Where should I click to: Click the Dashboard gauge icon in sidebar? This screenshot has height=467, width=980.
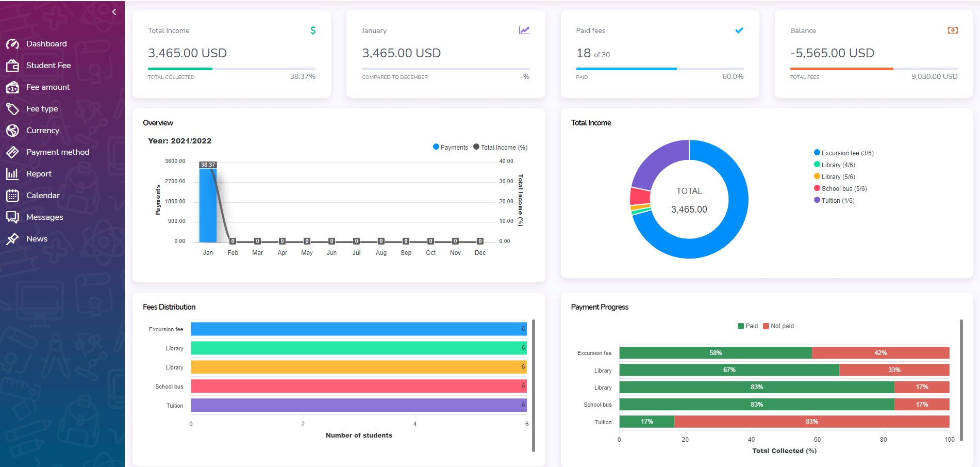12,44
